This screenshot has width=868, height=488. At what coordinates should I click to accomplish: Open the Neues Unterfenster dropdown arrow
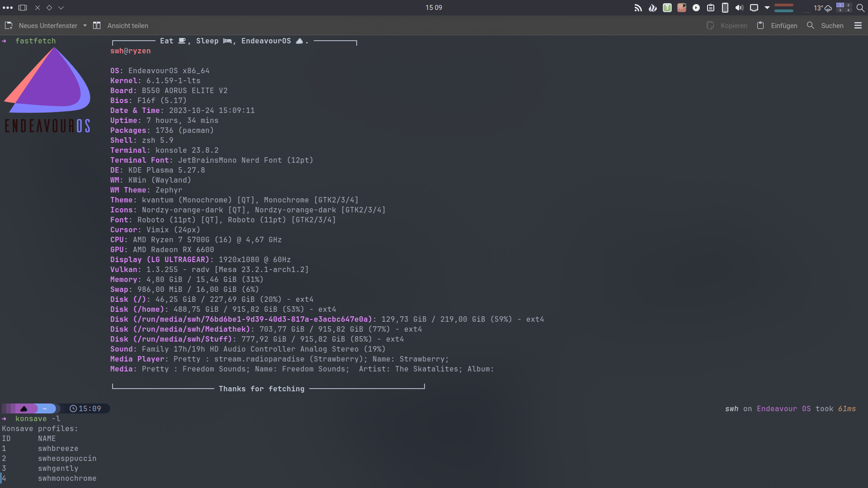click(85, 26)
